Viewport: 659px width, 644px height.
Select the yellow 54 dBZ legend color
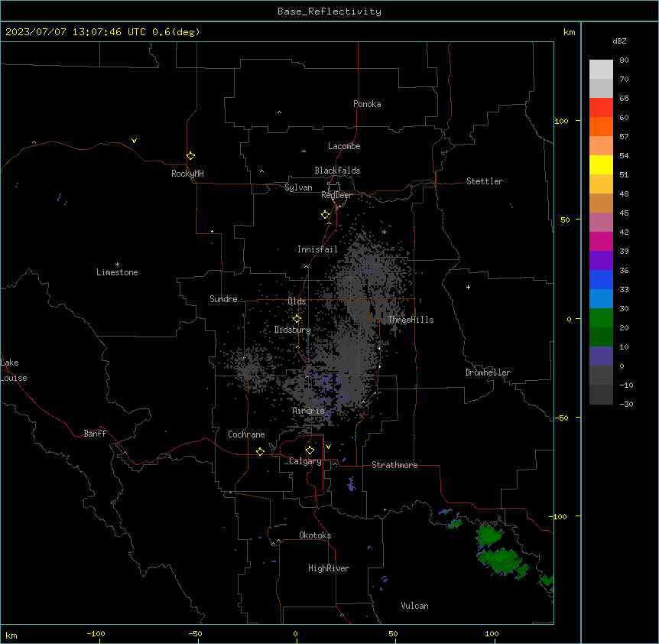click(601, 164)
